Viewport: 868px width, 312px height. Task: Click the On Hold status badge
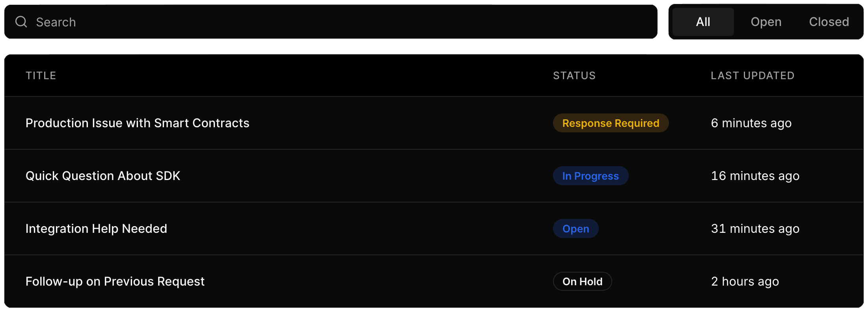click(582, 281)
